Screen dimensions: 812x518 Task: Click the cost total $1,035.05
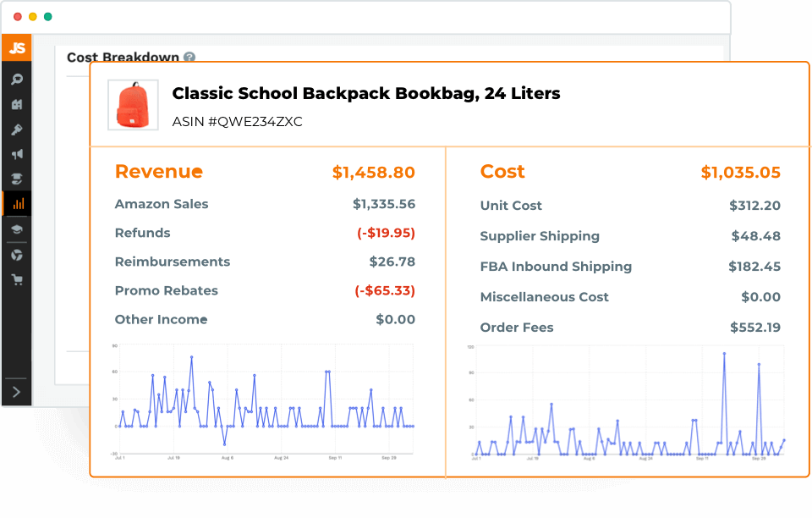pyautogui.click(x=741, y=172)
